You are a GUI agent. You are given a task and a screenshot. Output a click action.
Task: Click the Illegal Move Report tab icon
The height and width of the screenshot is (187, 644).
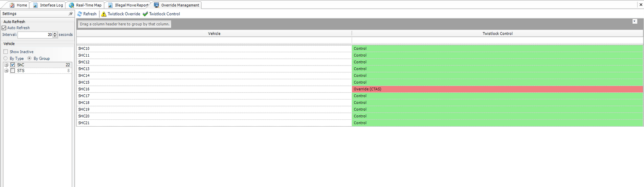(x=110, y=5)
